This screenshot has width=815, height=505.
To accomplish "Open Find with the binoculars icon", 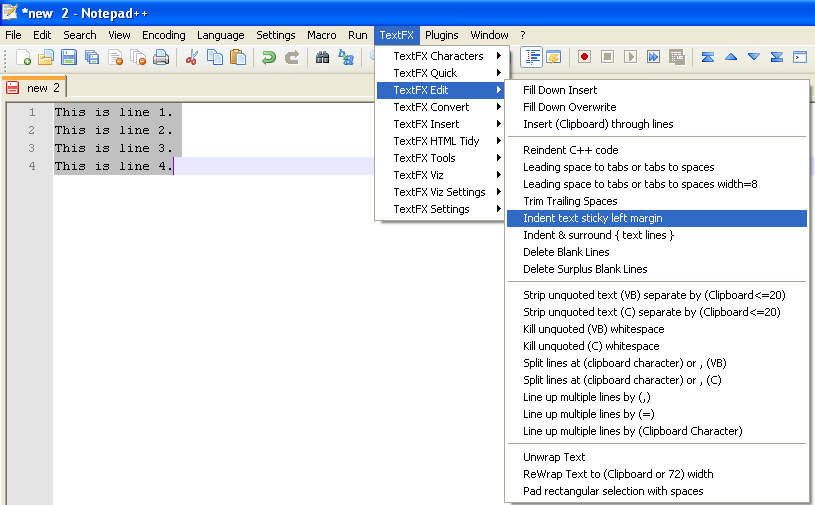I will point(322,57).
